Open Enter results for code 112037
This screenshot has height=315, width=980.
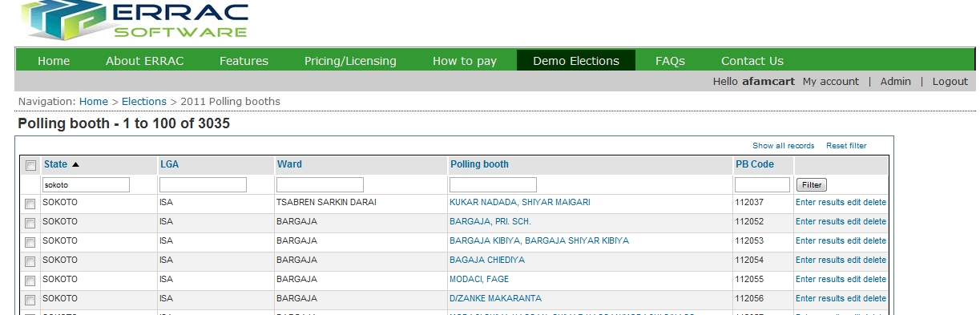(820, 202)
